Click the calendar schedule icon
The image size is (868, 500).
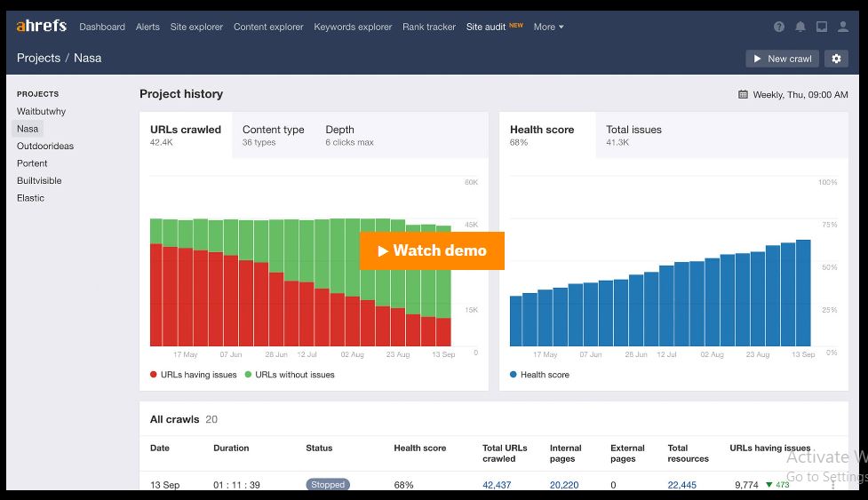pos(743,94)
